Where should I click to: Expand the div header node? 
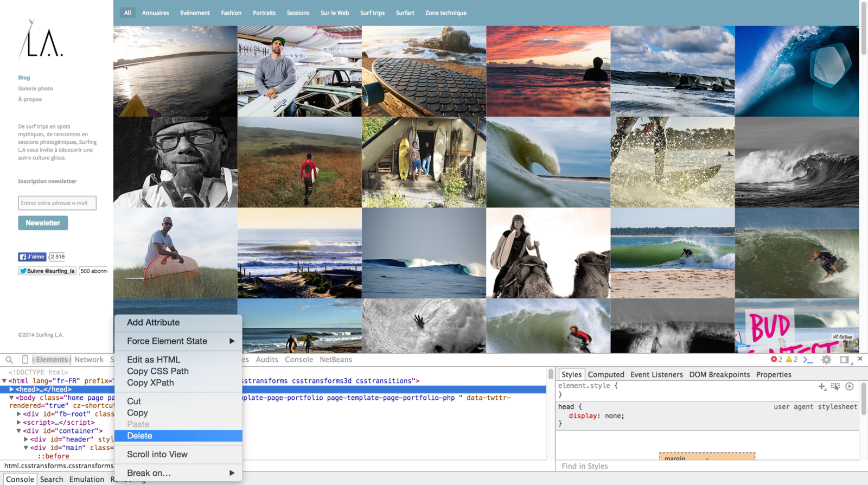[x=25, y=439]
